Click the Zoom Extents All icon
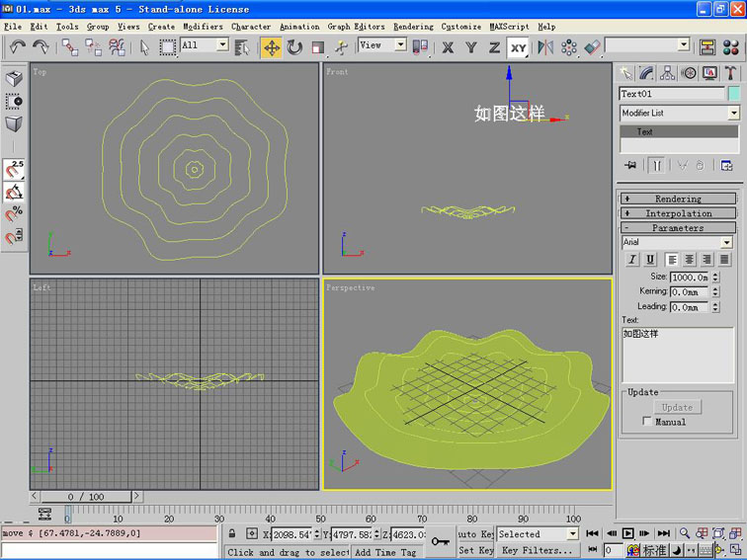This screenshot has width=747, height=560. click(x=735, y=533)
